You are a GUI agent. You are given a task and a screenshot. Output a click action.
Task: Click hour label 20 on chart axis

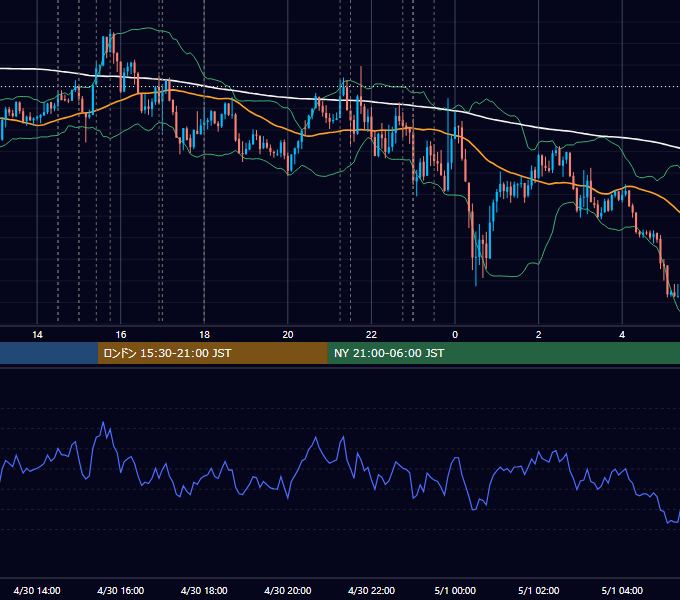[288, 335]
